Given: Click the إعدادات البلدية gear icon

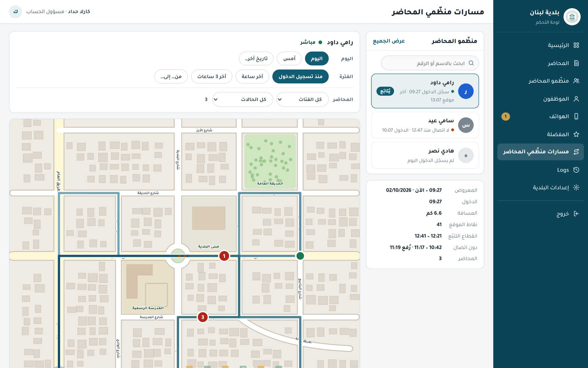Looking at the screenshot, I should click(576, 187).
